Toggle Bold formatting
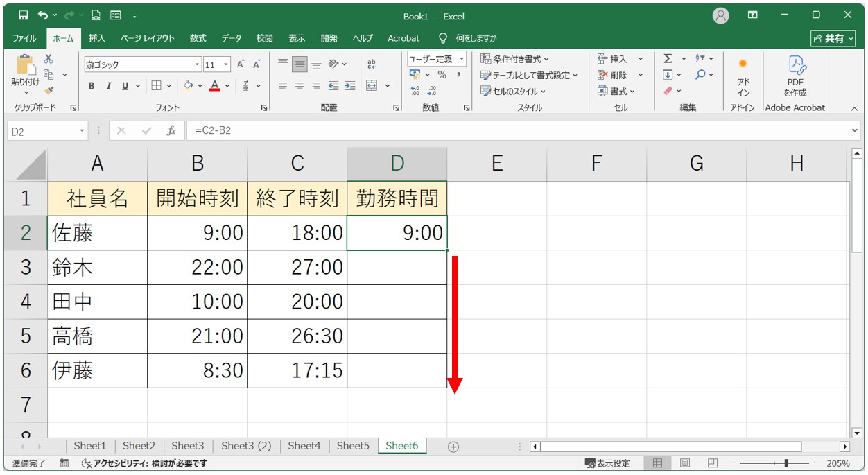This screenshot has height=475, width=868. pyautogui.click(x=92, y=86)
